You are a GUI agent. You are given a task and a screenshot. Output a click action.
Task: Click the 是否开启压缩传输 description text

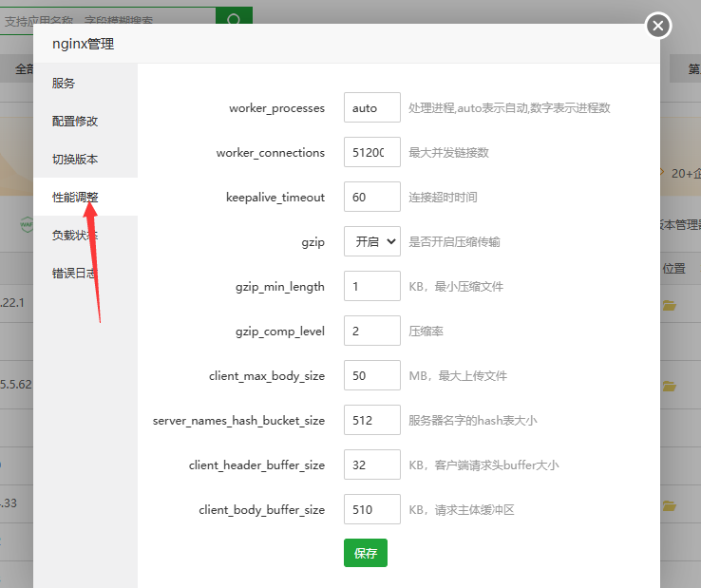454,242
